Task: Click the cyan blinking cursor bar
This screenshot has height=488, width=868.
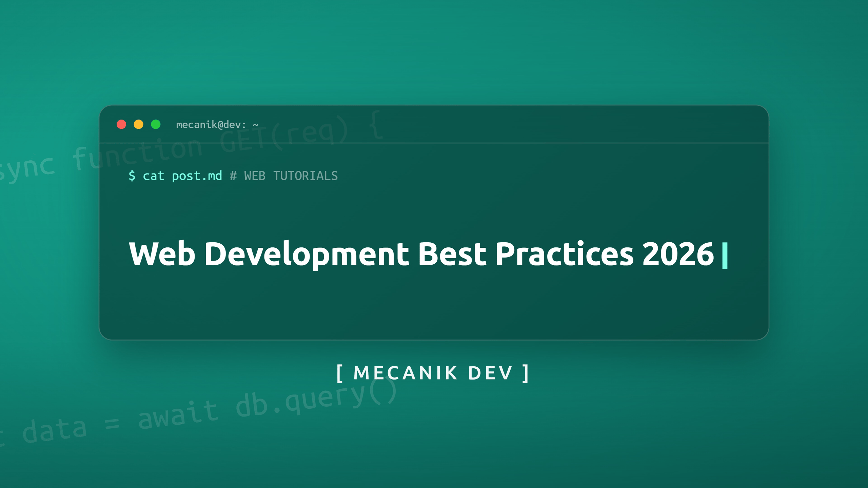Action: pos(725,256)
